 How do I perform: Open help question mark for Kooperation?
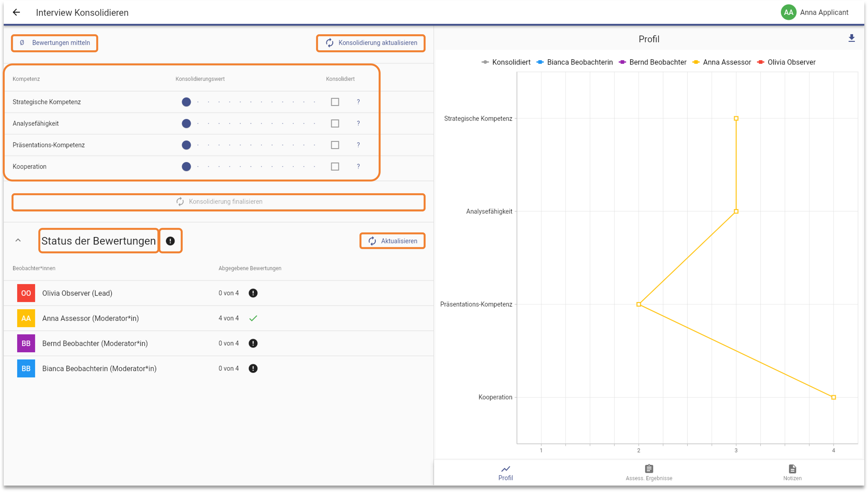pos(358,167)
